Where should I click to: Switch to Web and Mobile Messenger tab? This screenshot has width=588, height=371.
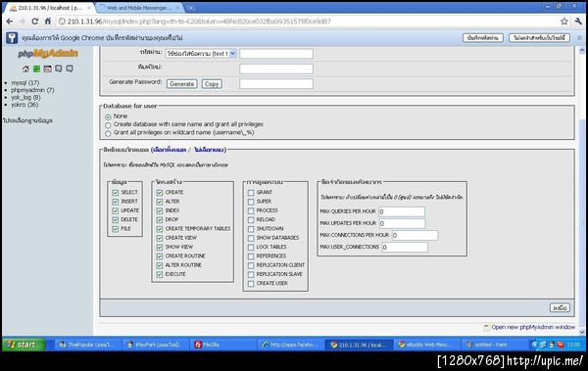point(138,8)
